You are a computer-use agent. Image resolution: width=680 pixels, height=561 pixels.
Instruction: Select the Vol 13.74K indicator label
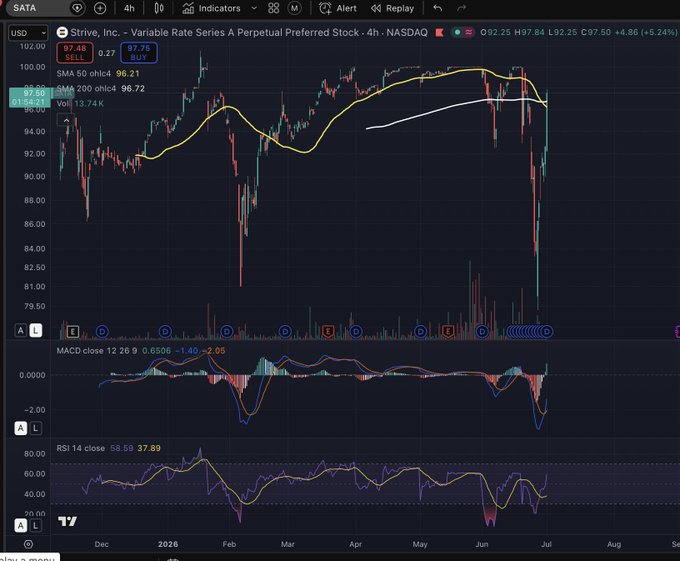(x=80, y=103)
